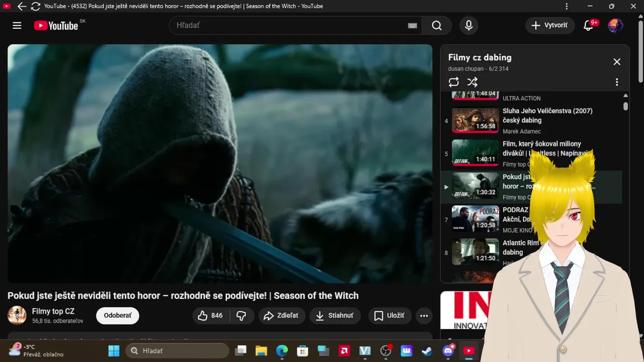Open the account avatar menu
The width and height of the screenshot is (644, 362).
(x=615, y=26)
